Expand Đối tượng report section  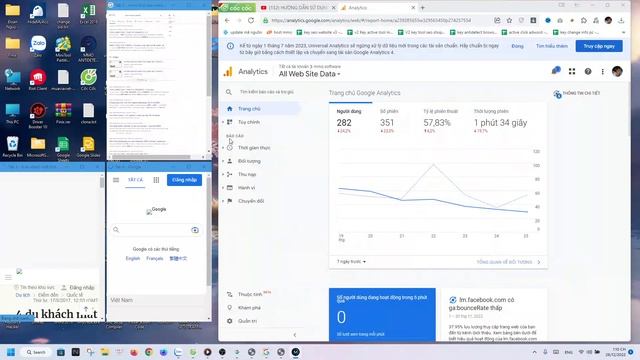249,161
